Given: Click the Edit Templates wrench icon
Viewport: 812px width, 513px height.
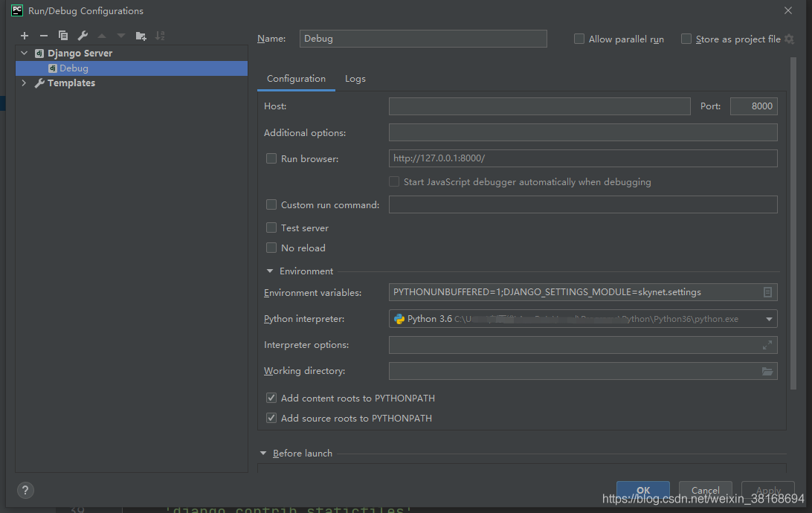Looking at the screenshot, I should (x=83, y=36).
